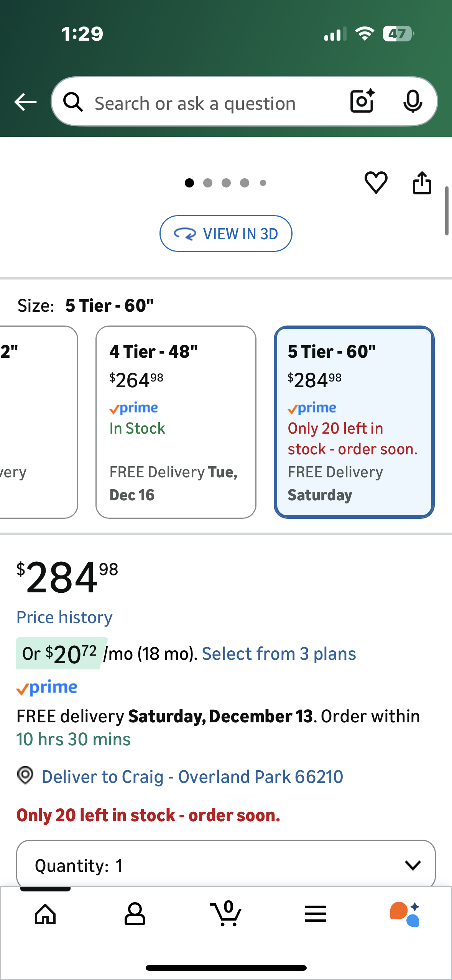Open the shopping cart icon
This screenshot has width=452, height=980.
point(226,914)
